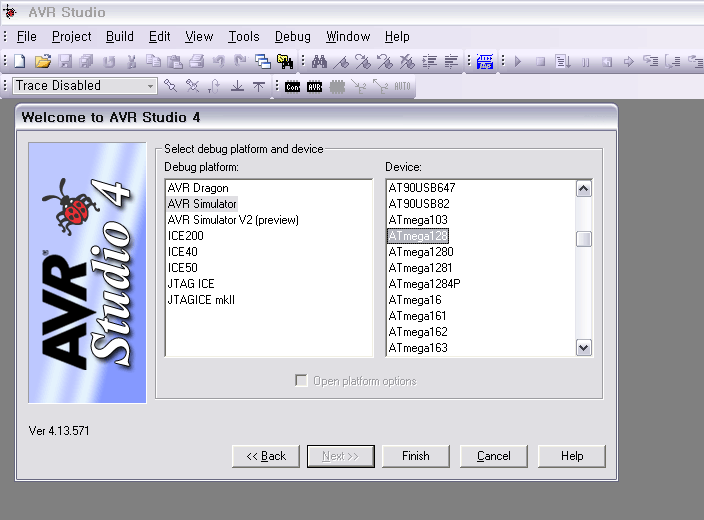Screen dimensions: 704x520
Task: Select ATmega1280 in the Device list
Action: [x=421, y=252]
